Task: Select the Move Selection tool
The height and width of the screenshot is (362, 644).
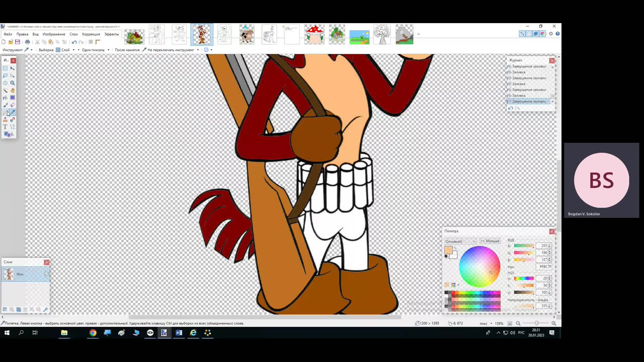Action: pos(12,75)
